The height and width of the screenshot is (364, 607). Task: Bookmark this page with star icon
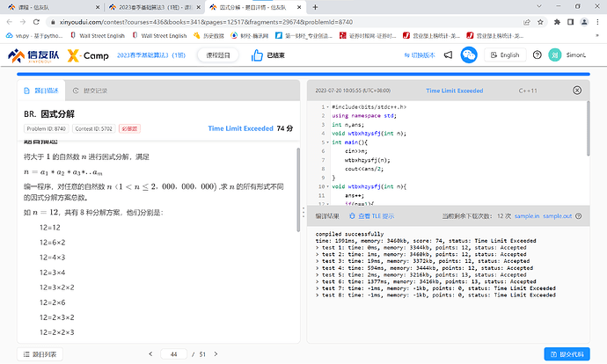pos(540,22)
